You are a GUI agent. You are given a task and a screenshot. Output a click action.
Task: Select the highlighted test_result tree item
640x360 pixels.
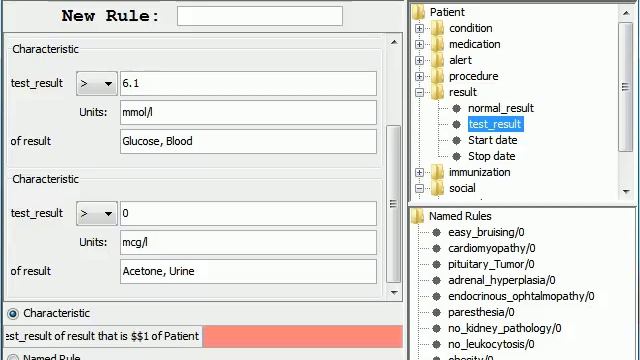coord(495,124)
